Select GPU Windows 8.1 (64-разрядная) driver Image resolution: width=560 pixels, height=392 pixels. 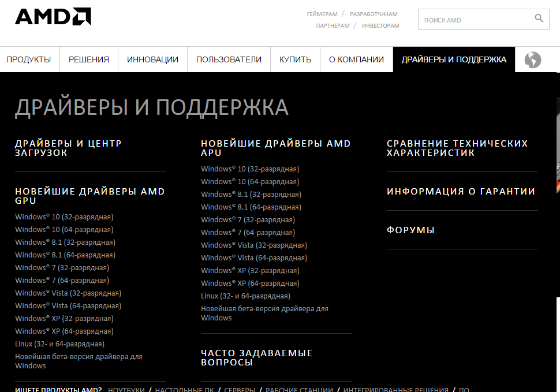point(65,255)
